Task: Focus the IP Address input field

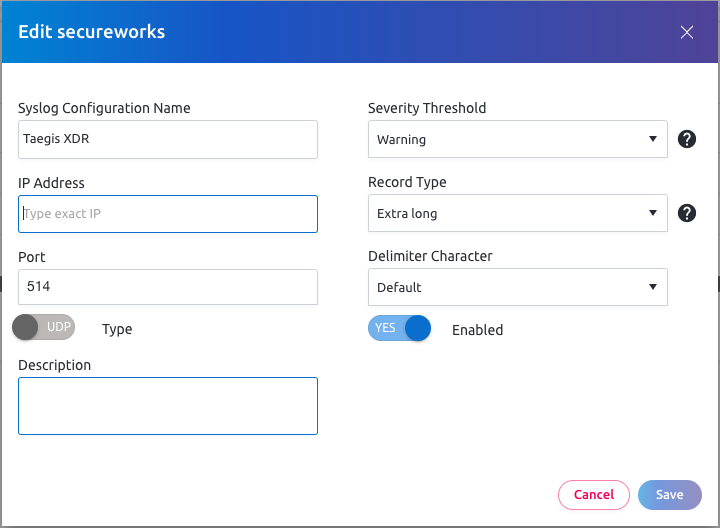Action: [168, 214]
